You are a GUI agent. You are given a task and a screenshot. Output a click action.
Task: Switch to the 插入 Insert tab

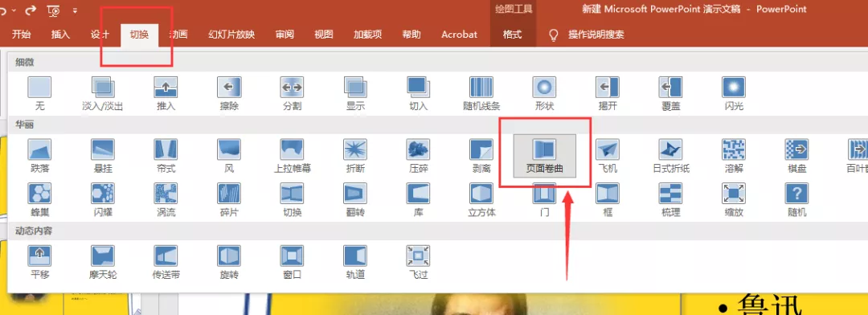click(x=60, y=35)
